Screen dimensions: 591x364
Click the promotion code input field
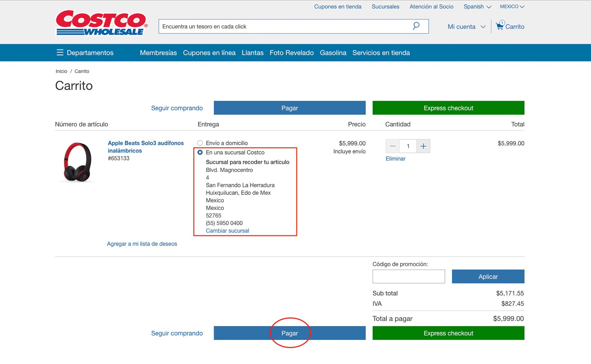[x=408, y=276]
